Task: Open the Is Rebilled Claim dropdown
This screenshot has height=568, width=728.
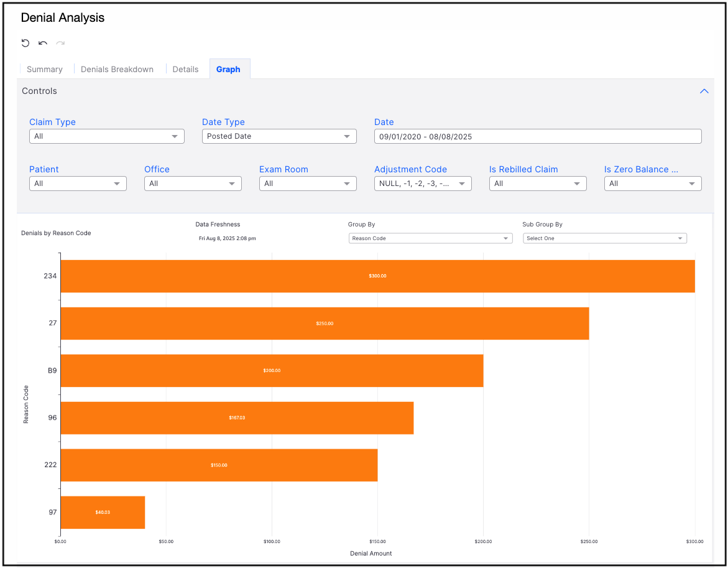Action: click(x=538, y=184)
